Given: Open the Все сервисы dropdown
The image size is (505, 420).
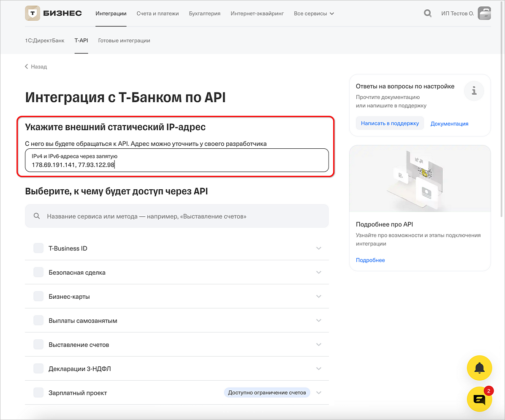Looking at the screenshot, I should 314,14.
